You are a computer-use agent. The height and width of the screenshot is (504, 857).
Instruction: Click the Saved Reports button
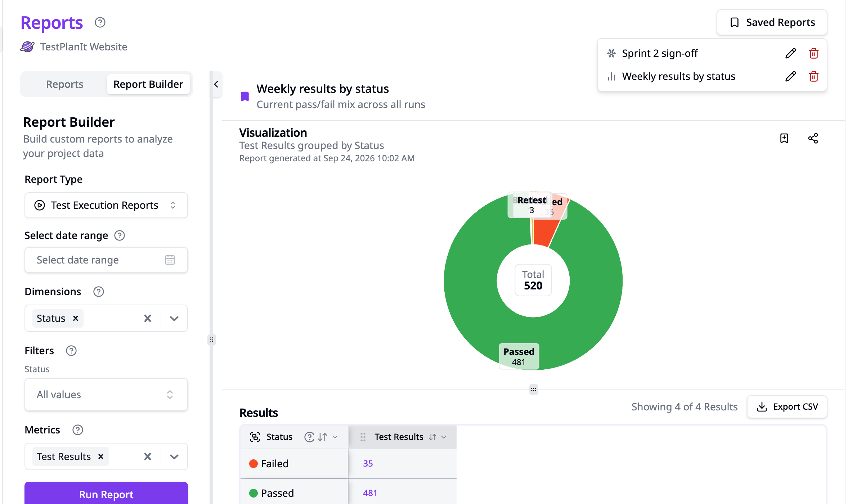click(772, 22)
